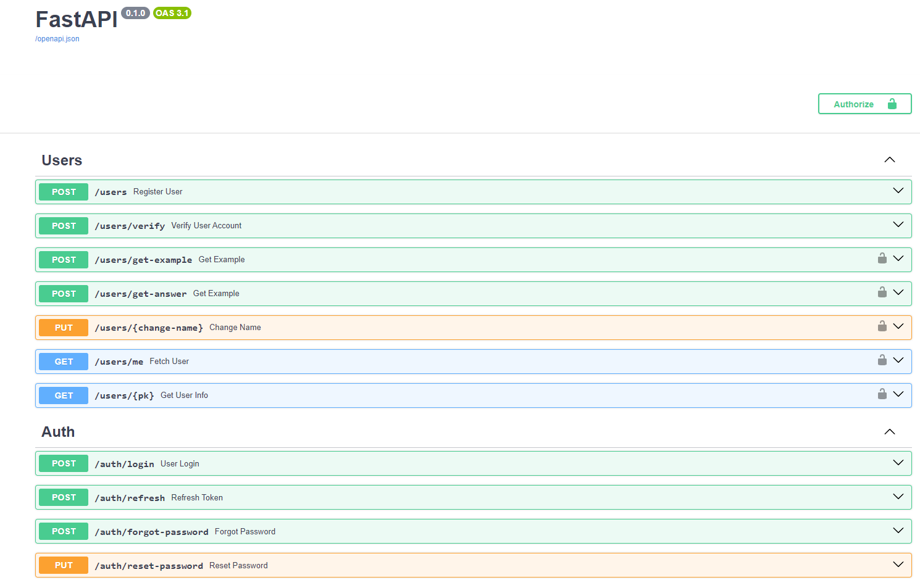The width and height of the screenshot is (920, 588).
Task: Click the User Login description
Action: (180, 464)
